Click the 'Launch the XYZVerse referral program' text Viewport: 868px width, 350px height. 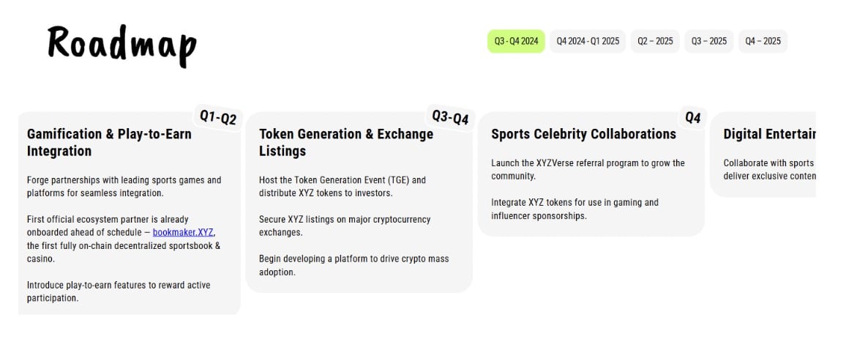(588, 169)
